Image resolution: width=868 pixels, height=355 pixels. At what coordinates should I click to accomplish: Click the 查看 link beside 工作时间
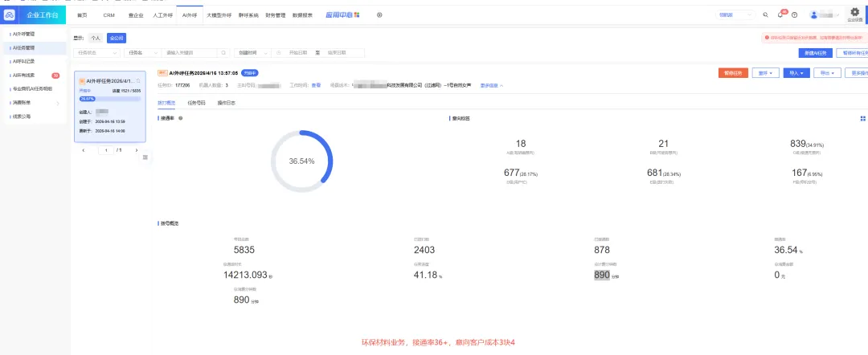(x=316, y=86)
